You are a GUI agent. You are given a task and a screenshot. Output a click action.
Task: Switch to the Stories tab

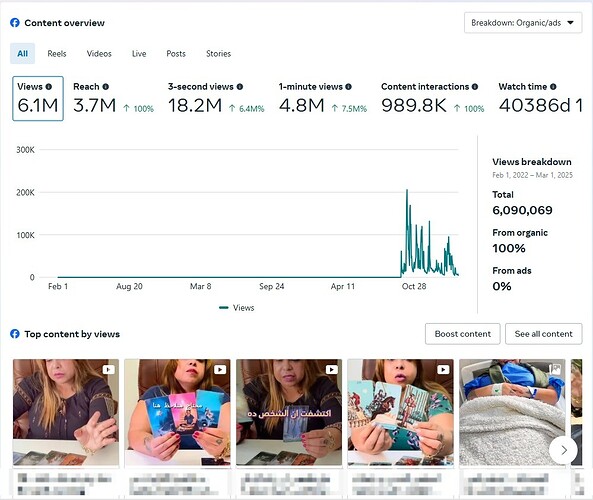click(218, 54)
